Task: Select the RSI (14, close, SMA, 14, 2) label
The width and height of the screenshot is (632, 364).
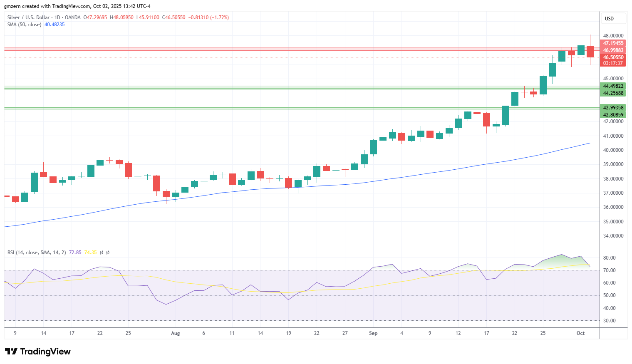Action: coord(37,253)
